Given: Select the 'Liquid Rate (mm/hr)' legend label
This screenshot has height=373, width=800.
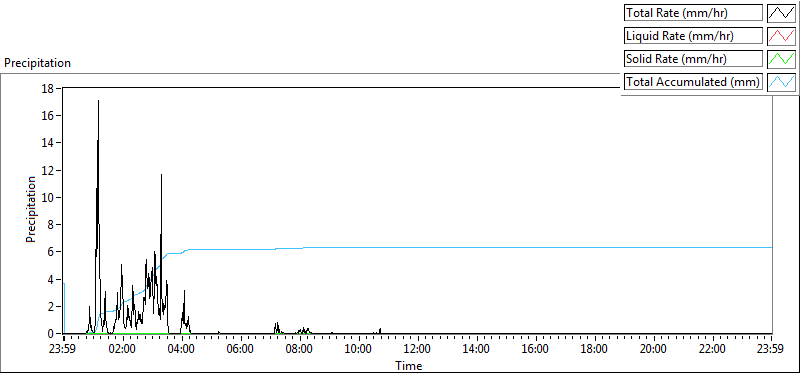Looking at the screenshot, I should pyautogui.click(x=693, y=35).
